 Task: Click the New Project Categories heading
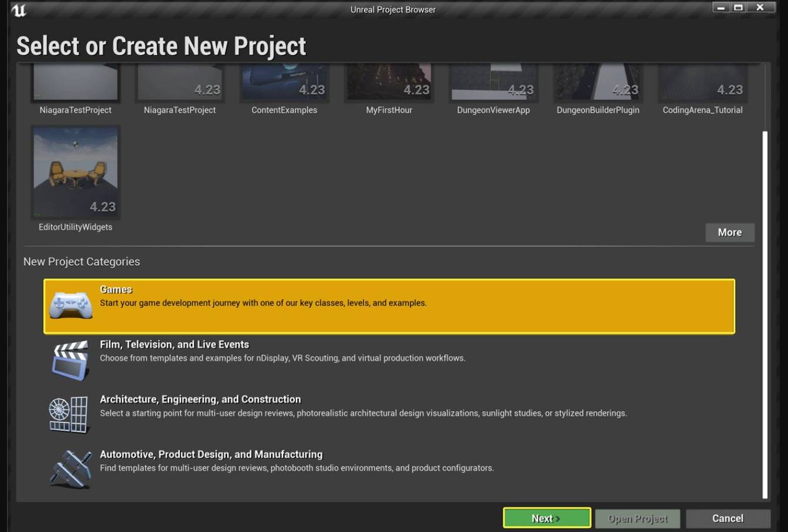click(82, 262)
